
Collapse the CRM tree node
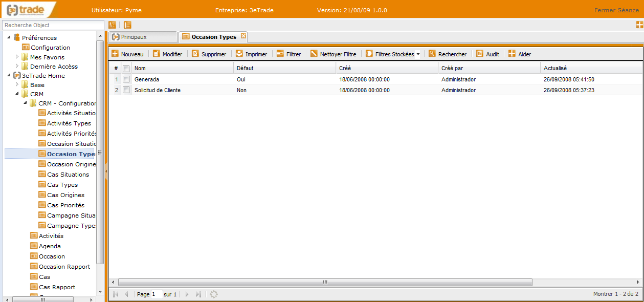[17, 94]
